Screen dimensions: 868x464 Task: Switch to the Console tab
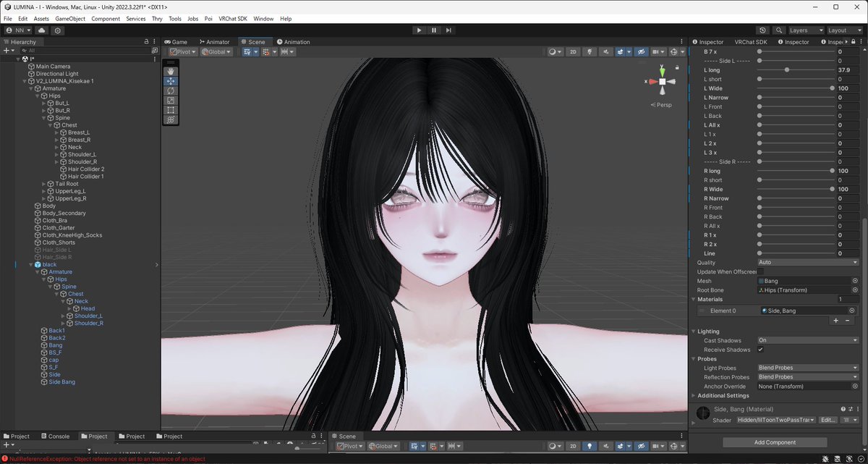point(55,436)
